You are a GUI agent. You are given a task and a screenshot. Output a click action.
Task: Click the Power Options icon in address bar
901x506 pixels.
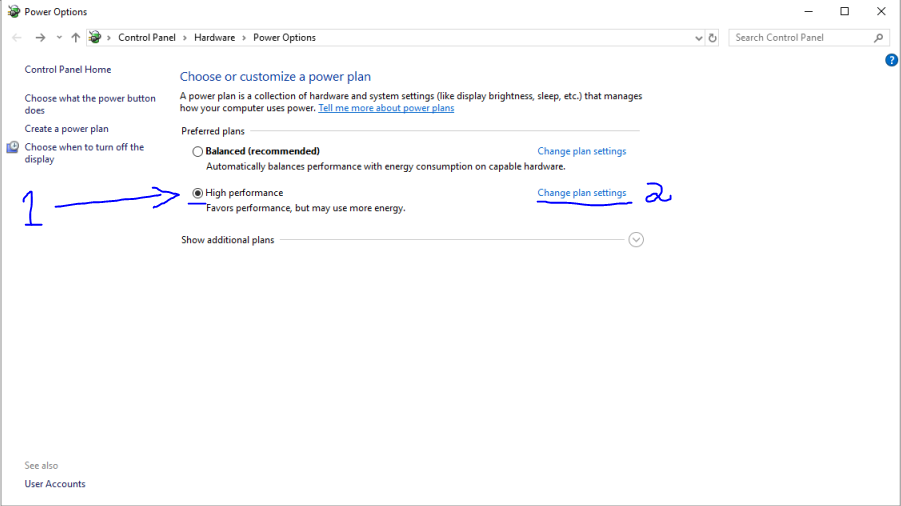[95, 38]
